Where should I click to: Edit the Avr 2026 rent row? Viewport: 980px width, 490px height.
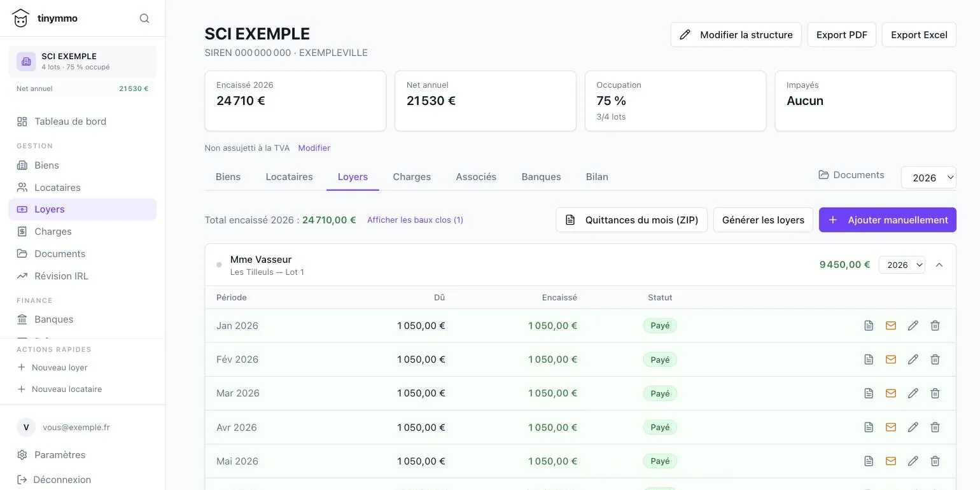(x=913, y=427)
